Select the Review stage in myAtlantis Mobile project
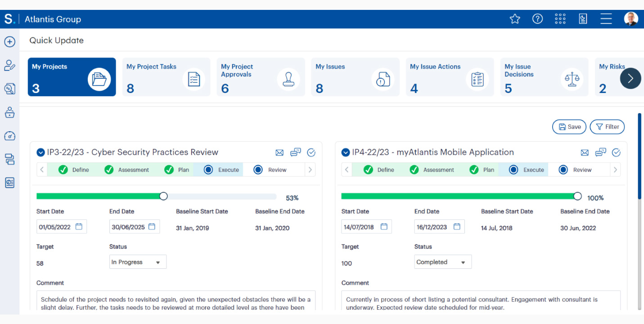Screen dimensions: 644x324 [x=575, y=170]
